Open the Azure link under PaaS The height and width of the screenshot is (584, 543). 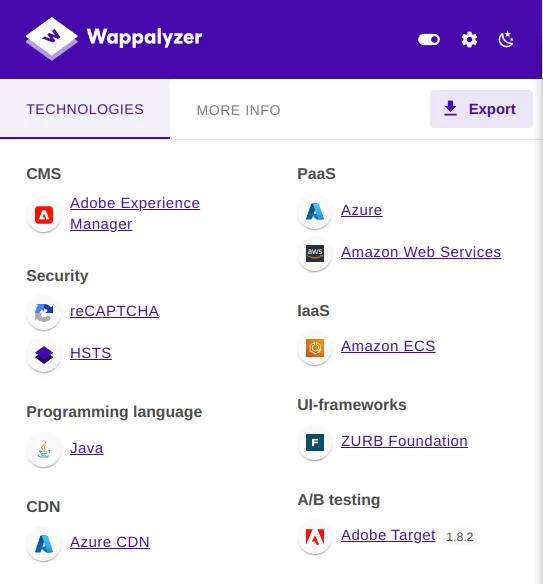(x=362, y=210)
